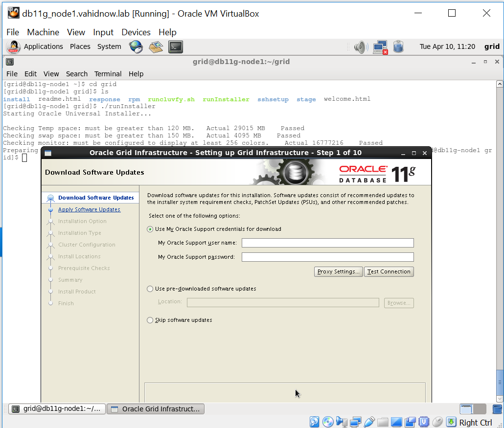Click the terminal scrollbar up arrow
504x428 pixels.
[500, 84]
